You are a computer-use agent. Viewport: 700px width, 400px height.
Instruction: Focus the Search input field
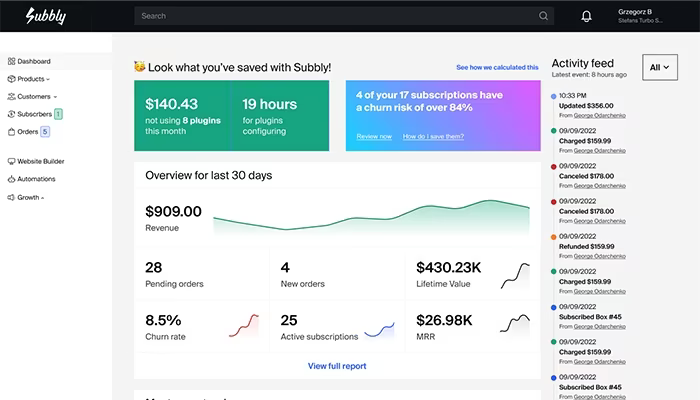[344, 16]
